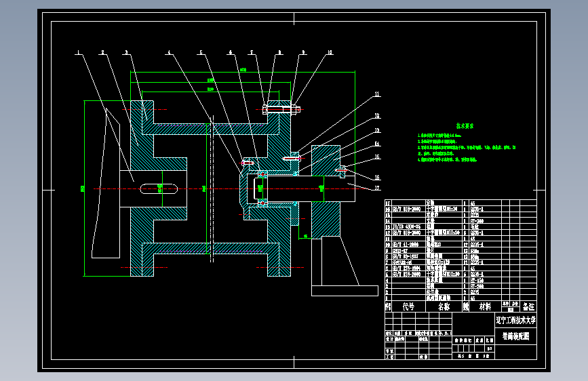Select part callout number 11
This screenshot has height=381, width=588.
coord(377,94)
